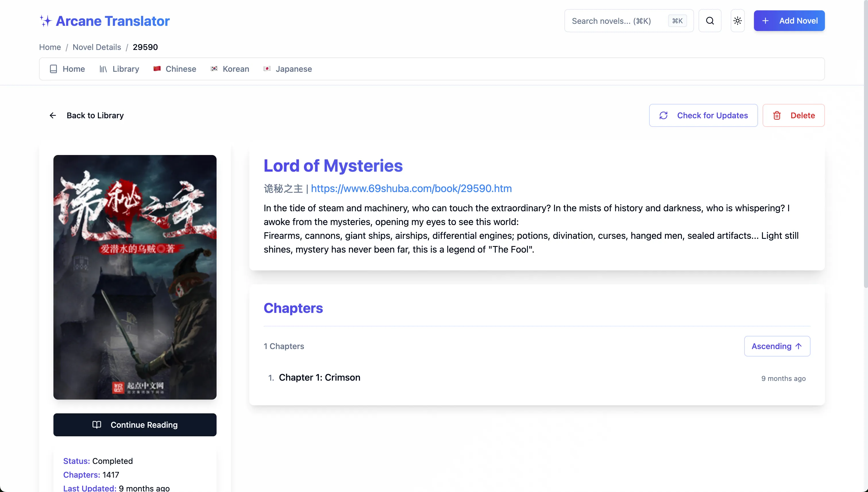Click the open book icon in Continue Reading
868x492 pixels.
click(97, 425)
